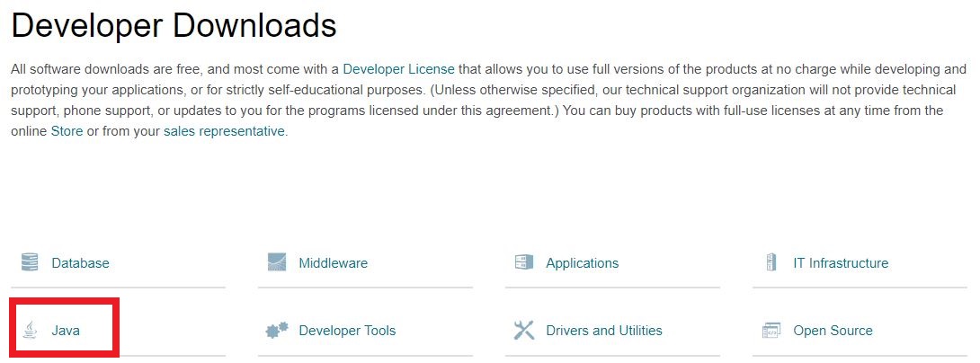The width and height of the screenshot is (980, 363).
Task: Click the Java coffee cup icon
Action: pos(30,330)
